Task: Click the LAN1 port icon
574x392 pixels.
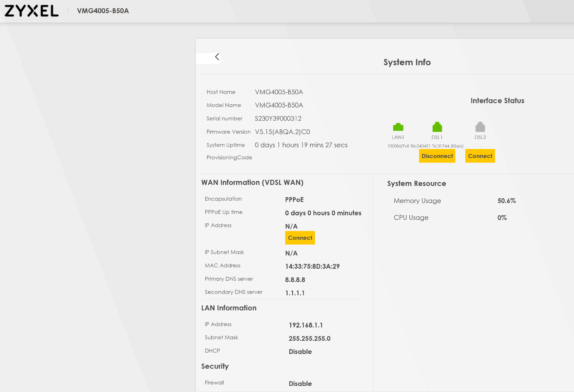Action: [398, 127]
